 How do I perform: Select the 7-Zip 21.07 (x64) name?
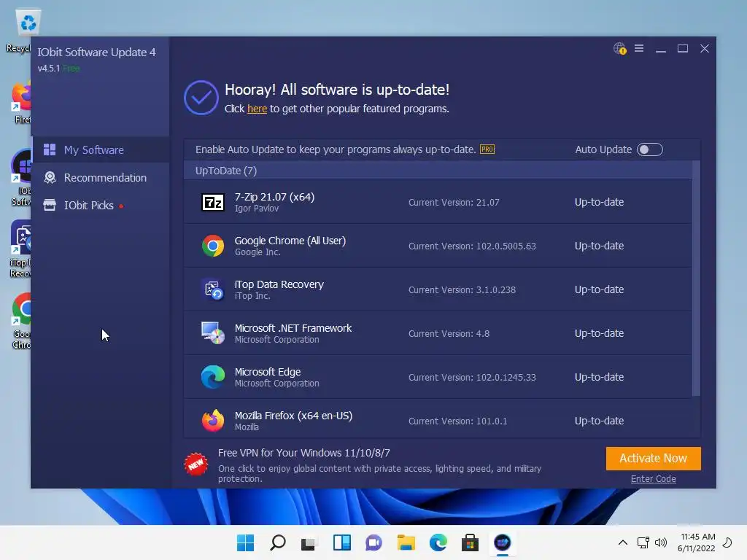[274, 197]
